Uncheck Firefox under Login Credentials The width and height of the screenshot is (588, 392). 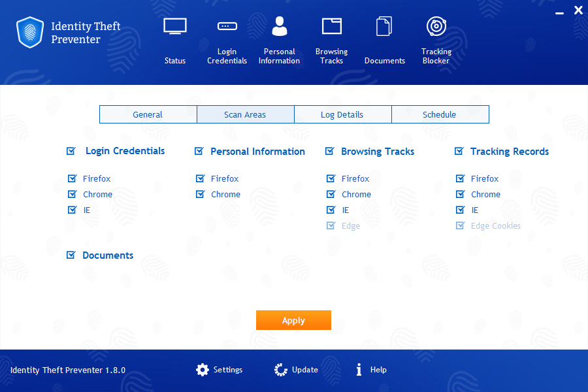pyautogui.click(x=72, y=178)
